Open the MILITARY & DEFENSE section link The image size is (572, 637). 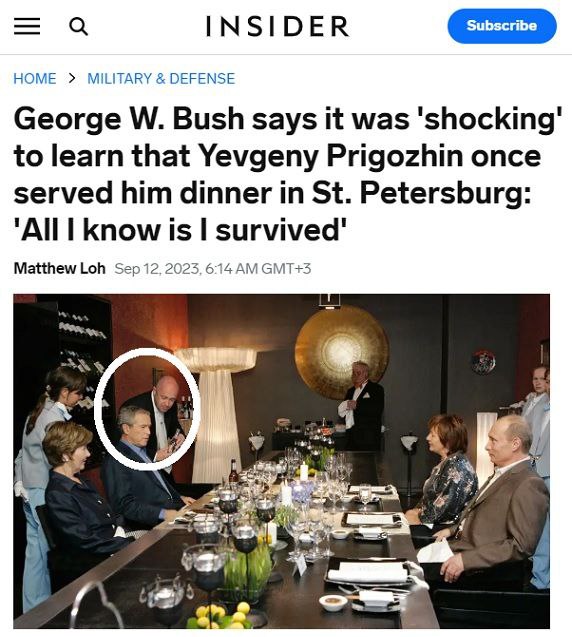coord(161,78)
